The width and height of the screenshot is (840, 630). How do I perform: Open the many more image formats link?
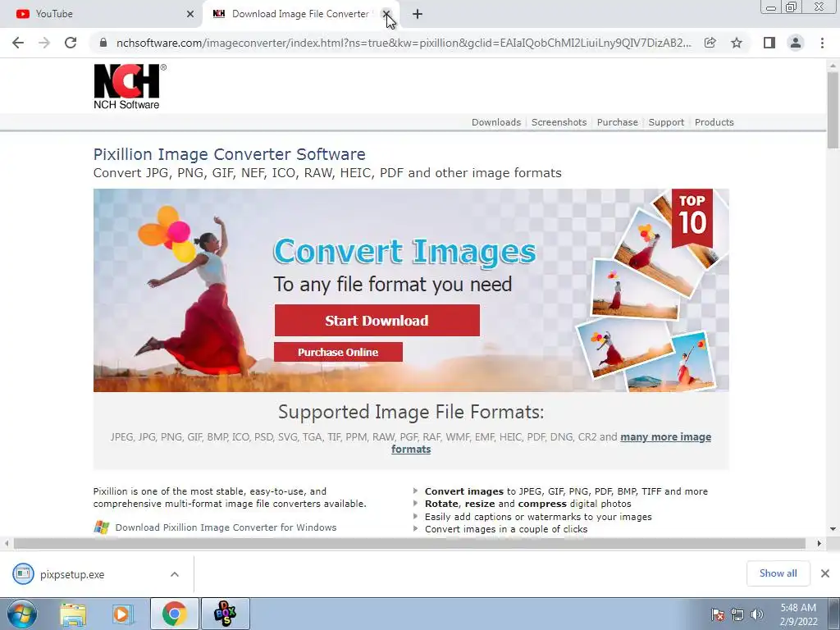(x=665, y=437)
